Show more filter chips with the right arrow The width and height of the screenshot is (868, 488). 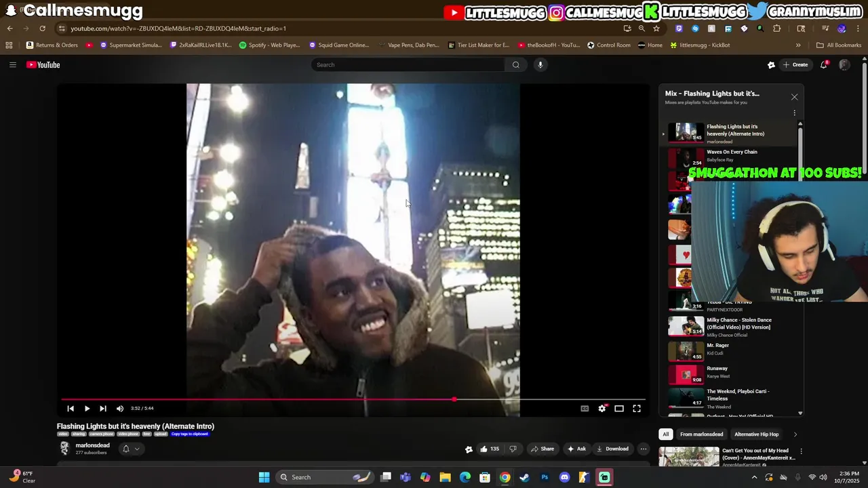click(x=795, y=434)
